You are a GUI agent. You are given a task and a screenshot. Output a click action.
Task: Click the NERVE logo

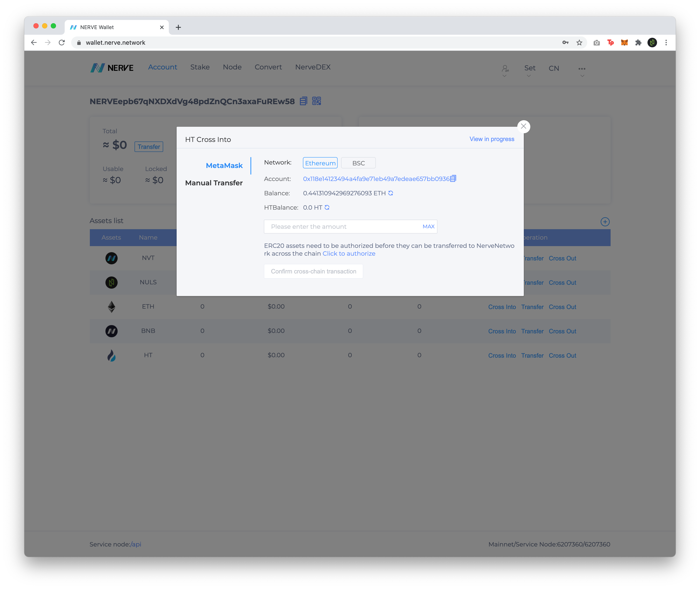[x=112, y=68]
